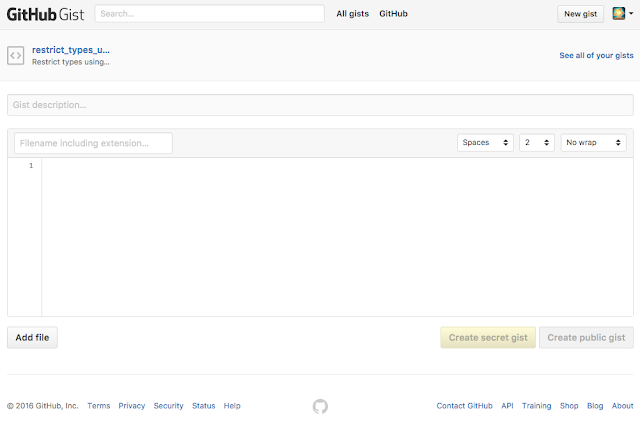Screen dimensions: 640x443
Task: Open the restrict_types_u... gist link
Action: (71, 50)
